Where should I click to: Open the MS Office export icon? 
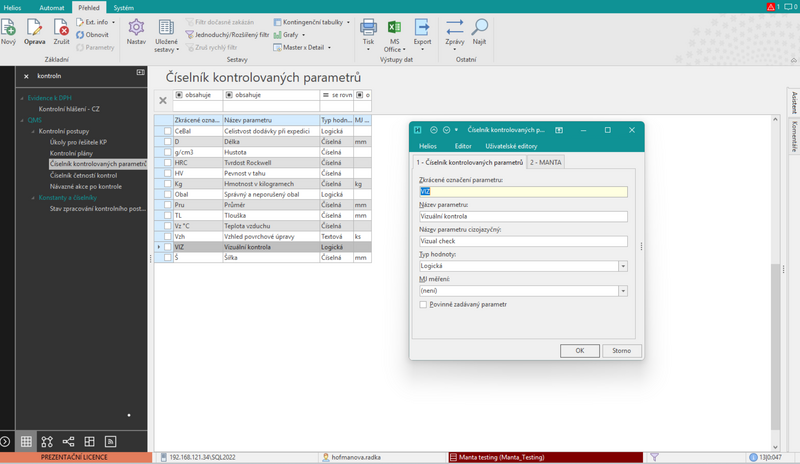click(x=394, y=27)
